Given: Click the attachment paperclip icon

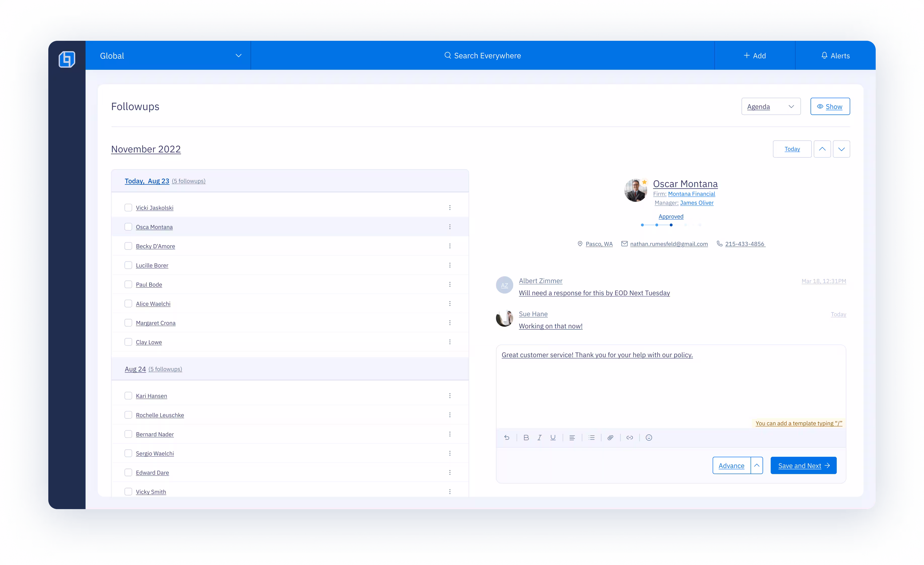Looking at the screenshot, I should [x=610, y=437].
